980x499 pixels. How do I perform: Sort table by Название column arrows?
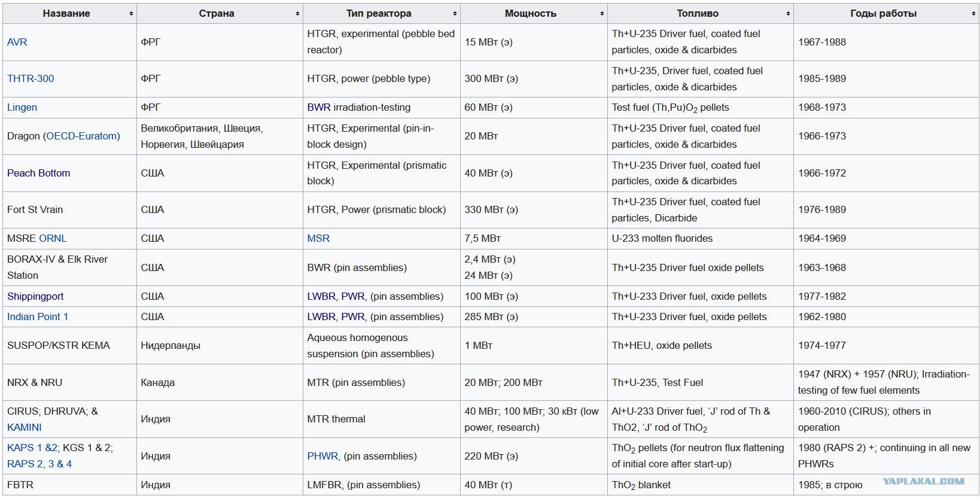tap(131, 14)
